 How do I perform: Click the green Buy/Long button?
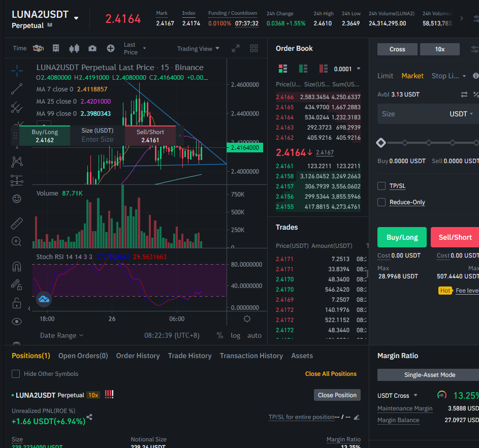tap(402, 237)
